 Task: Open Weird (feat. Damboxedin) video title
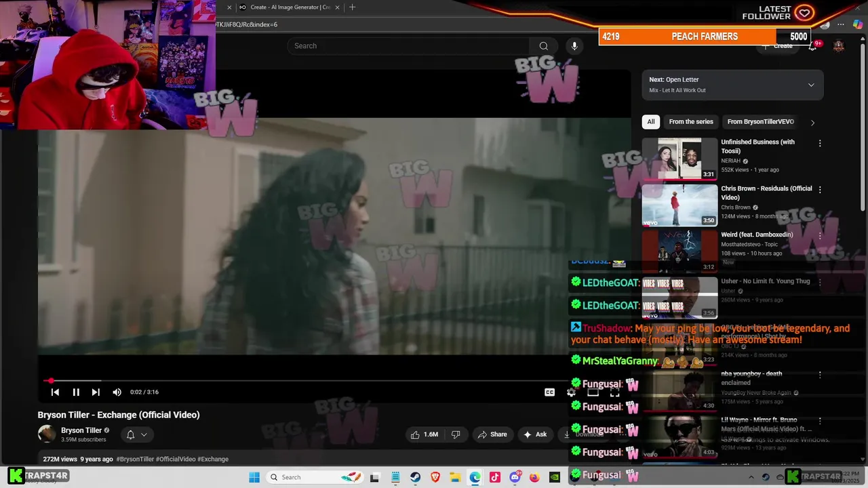tap(757, 235)
